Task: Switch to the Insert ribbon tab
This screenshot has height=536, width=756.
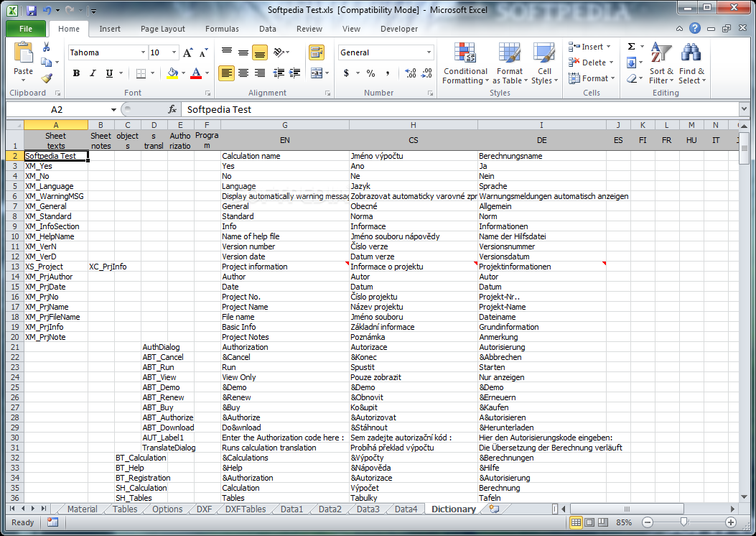Action: tap(110, 29)
